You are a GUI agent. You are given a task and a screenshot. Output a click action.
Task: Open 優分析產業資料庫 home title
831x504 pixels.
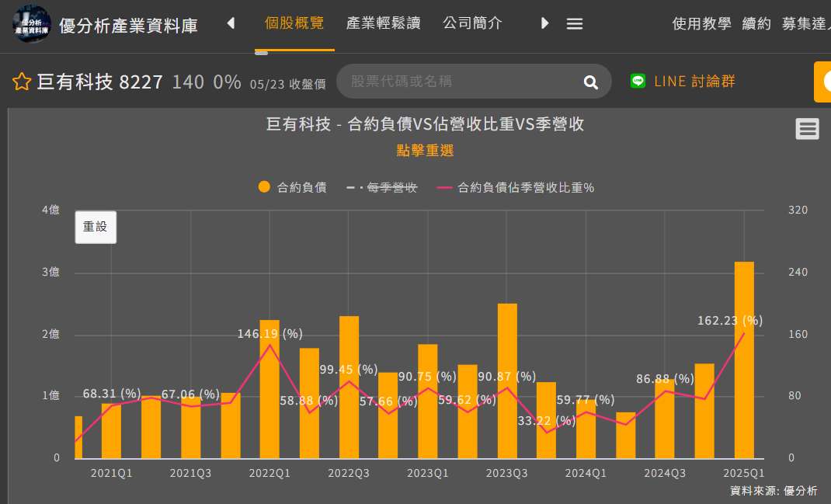pyautogui.click(x=128, y=25)
